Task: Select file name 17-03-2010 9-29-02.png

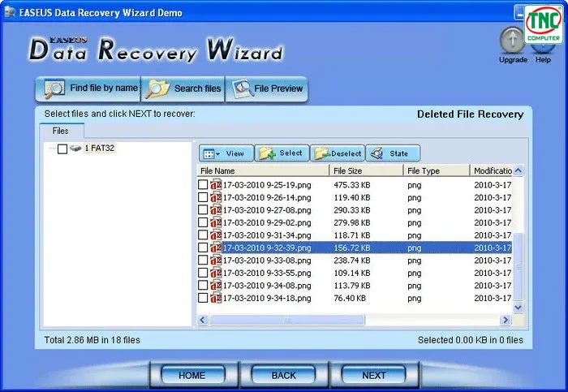Action: pyautogui.click(x=267, y=223)
